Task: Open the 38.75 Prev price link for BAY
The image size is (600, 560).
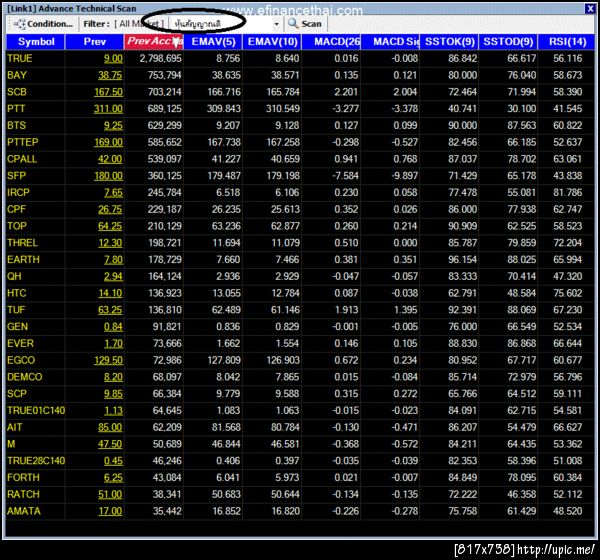Action: 110,76
